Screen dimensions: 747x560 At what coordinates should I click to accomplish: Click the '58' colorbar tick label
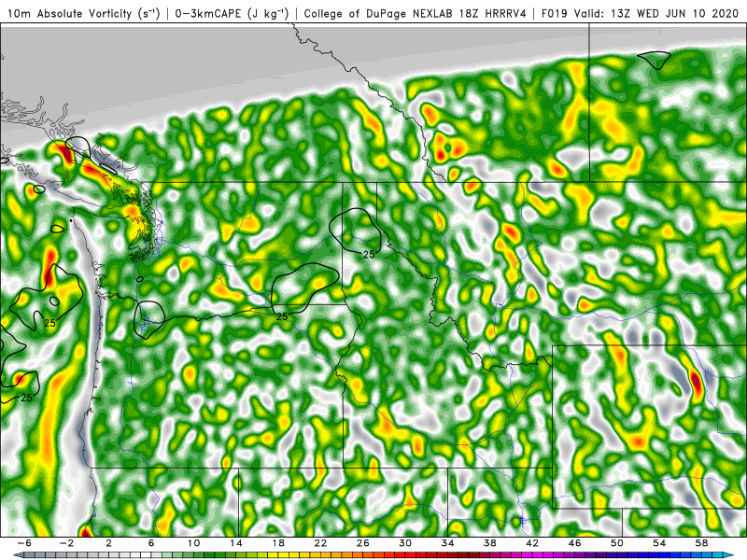pos(702,543)
